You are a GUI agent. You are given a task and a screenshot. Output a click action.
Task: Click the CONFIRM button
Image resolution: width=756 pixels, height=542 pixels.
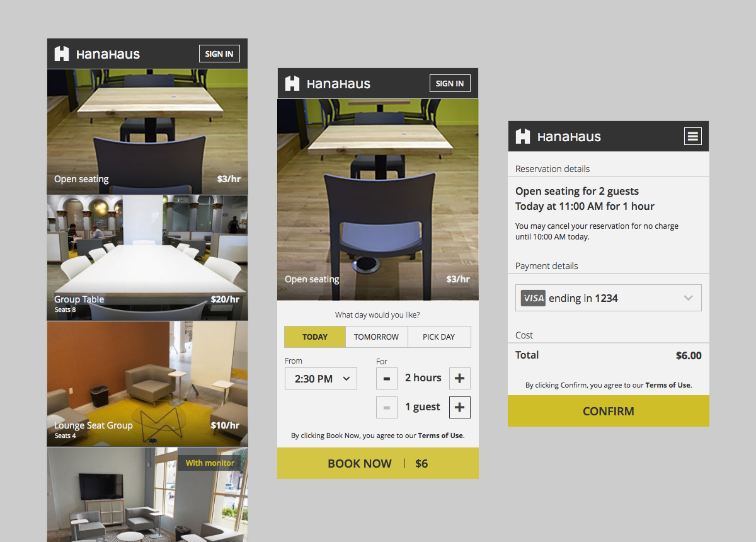click(x=609, y=411)
